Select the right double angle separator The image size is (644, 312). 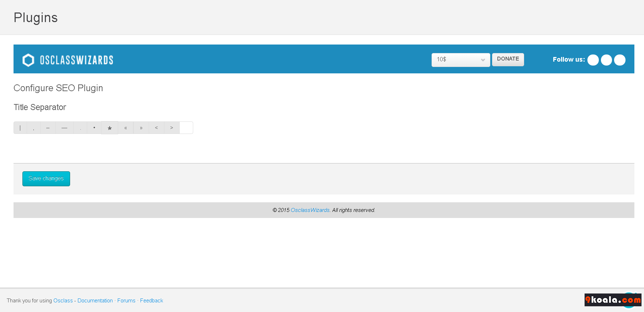pyautogui.click(x=141, y=128)
